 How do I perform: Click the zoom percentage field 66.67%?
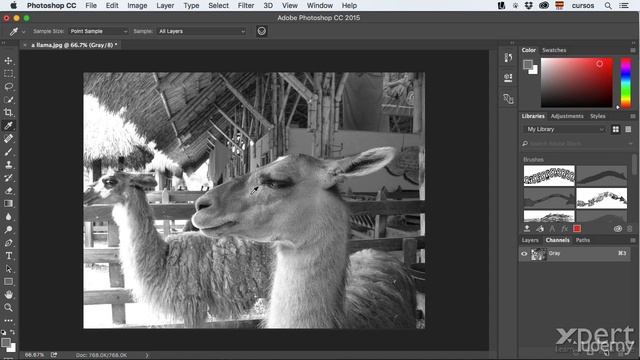click(34, 355)
